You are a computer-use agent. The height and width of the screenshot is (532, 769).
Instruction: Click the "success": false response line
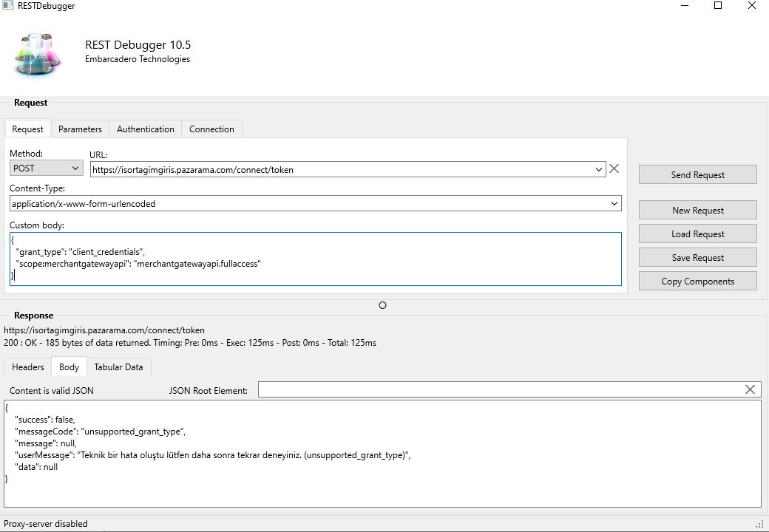[x=45, y=420]
